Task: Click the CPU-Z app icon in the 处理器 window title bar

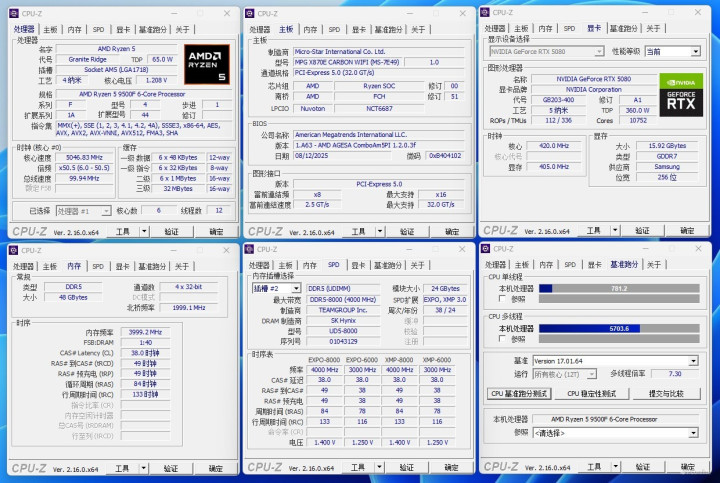Action: (x=14, y=13)
